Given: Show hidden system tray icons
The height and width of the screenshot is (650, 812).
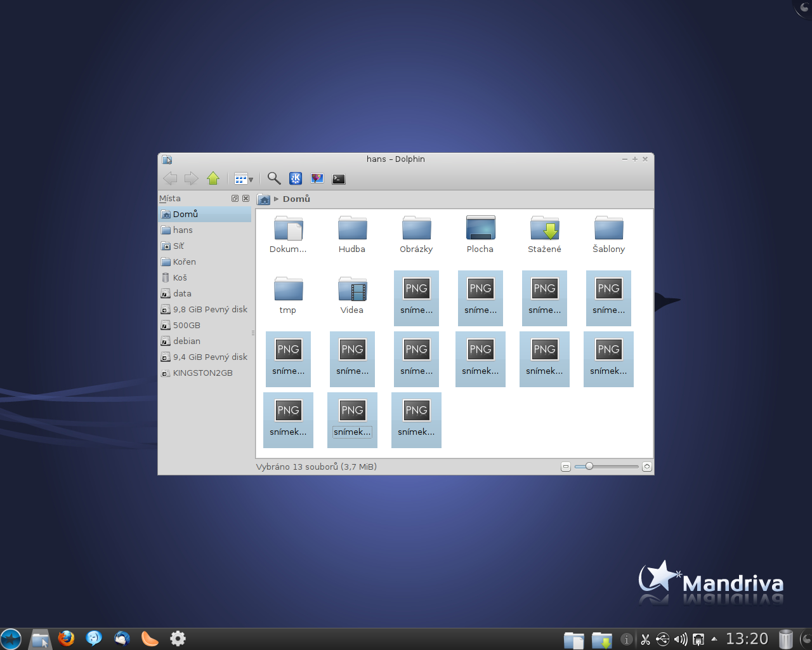Looking at the screenshot, I should click(714, 639).
